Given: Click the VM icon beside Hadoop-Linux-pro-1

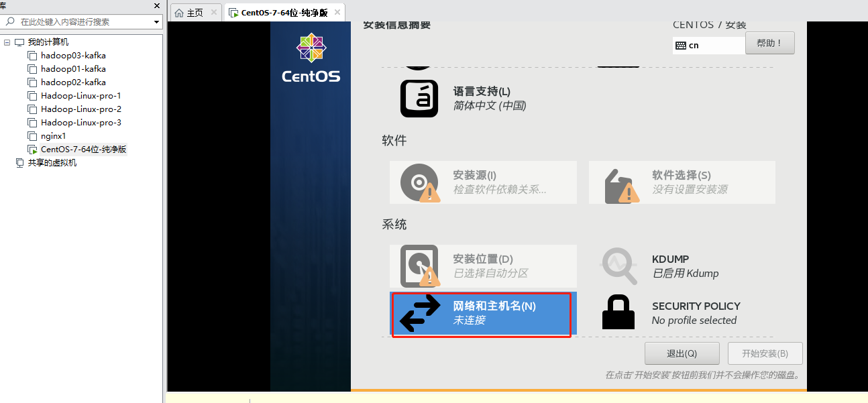Looking at the screenshot, I should click(32, 96).
